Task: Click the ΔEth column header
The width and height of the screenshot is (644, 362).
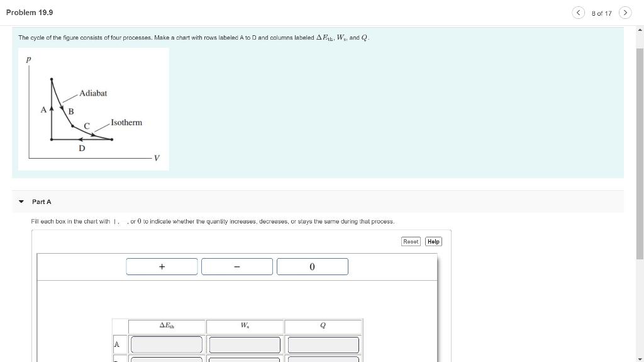Action: point(167,326)
